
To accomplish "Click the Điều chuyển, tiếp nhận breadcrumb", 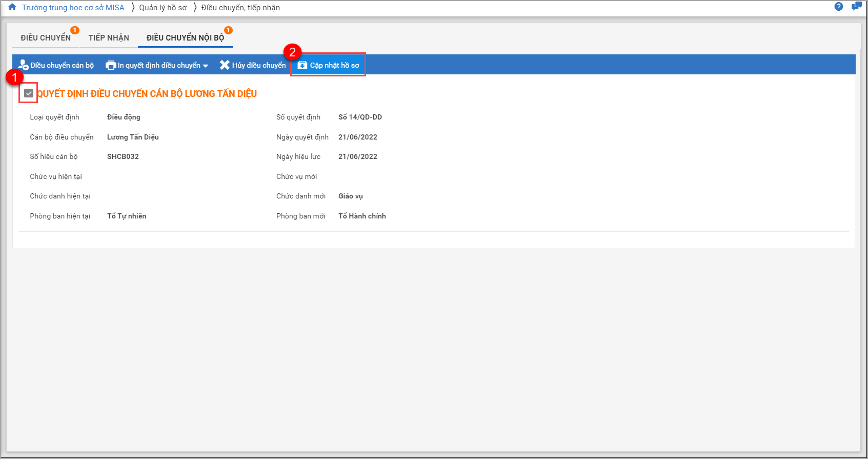I will [240, 8].
